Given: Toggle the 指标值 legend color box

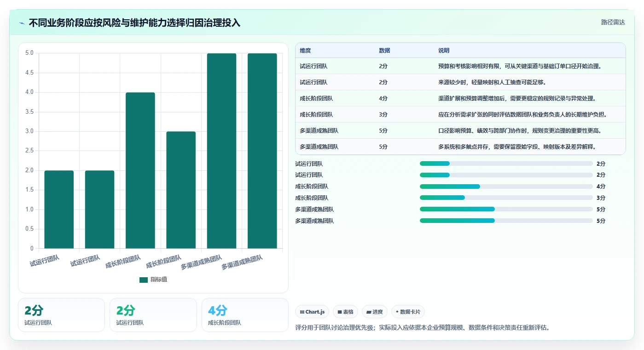Looking at the screenshot, I should click(144, 280).
